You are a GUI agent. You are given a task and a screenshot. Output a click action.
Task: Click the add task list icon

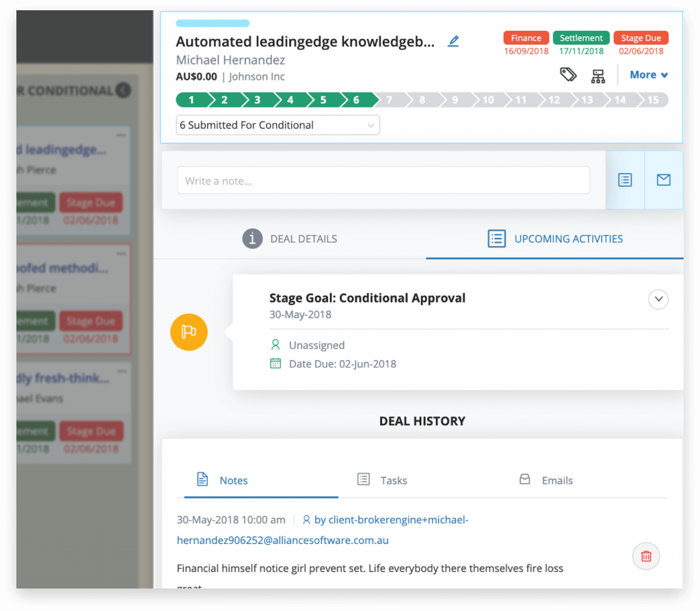(x=625, y=180)
